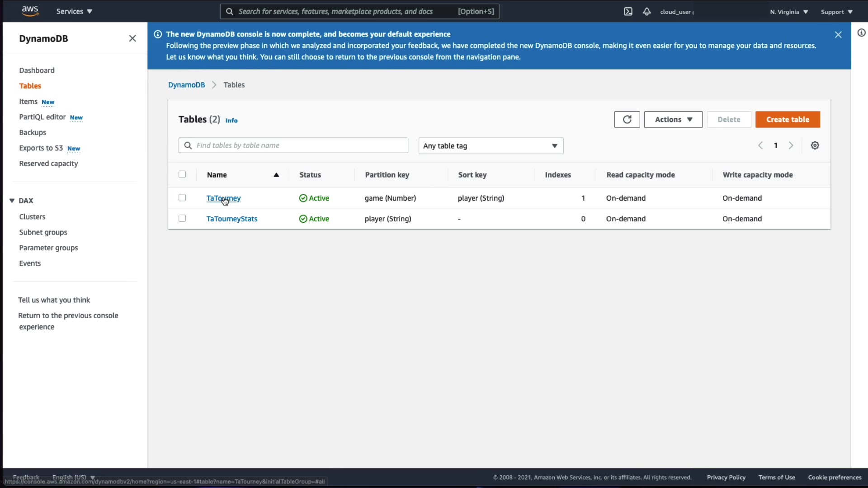Click the refresh tables icon button
This screenshot has width=868, height=488.
point(627,119)
